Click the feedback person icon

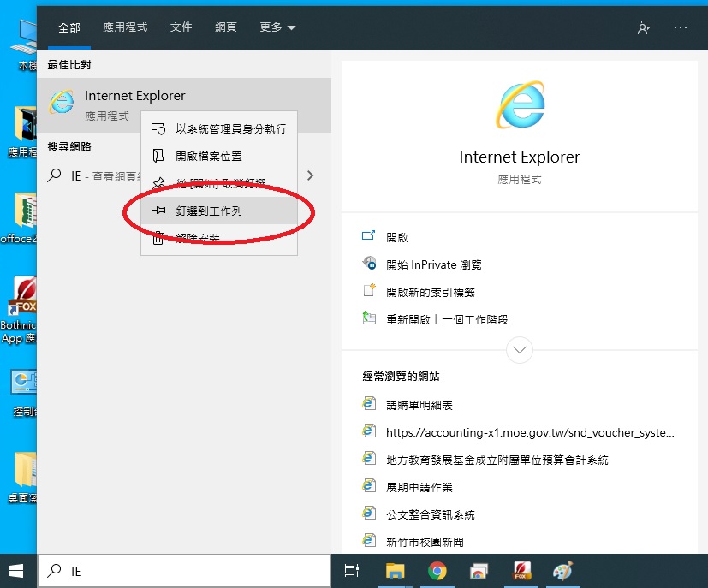pyautogui.click(x=645, y=27)
